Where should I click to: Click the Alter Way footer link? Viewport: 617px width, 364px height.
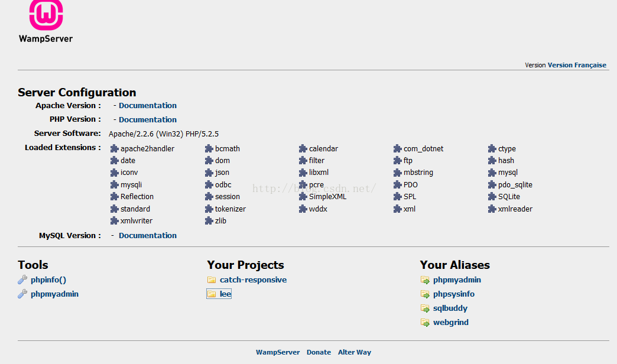tap(355, 352)
